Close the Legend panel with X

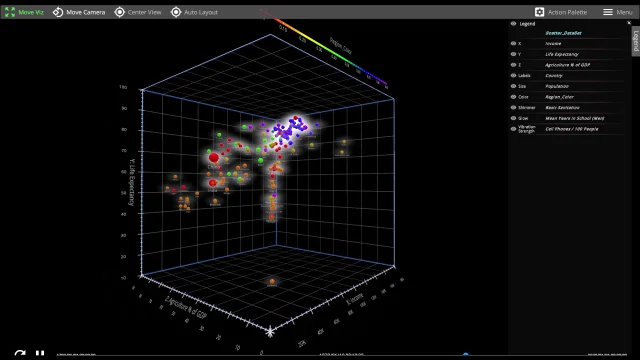629,23
